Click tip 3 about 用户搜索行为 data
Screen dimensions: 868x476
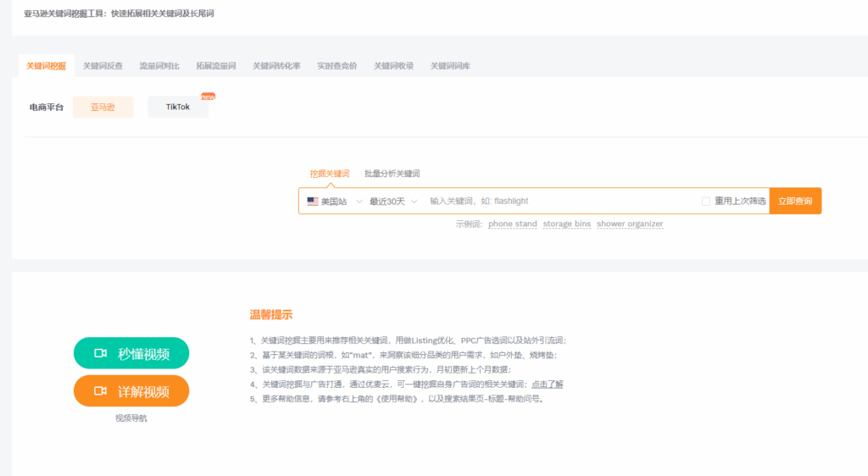[381, 369]
